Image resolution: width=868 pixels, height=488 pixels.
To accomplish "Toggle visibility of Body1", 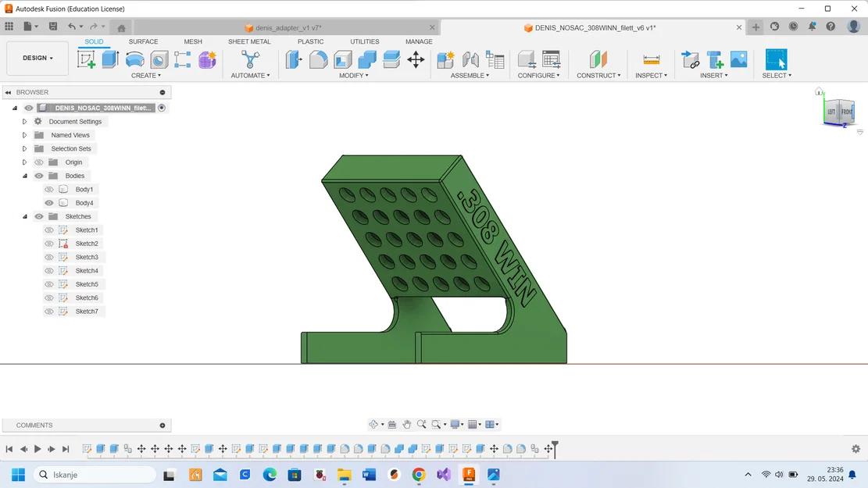I will pyautogui.click(x=49, y=189).
